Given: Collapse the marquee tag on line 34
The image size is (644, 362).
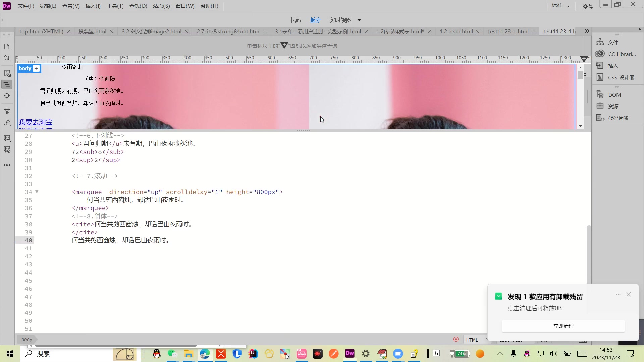Looking at the screenshot, I should pyautogui.click(x=37, y=192).
